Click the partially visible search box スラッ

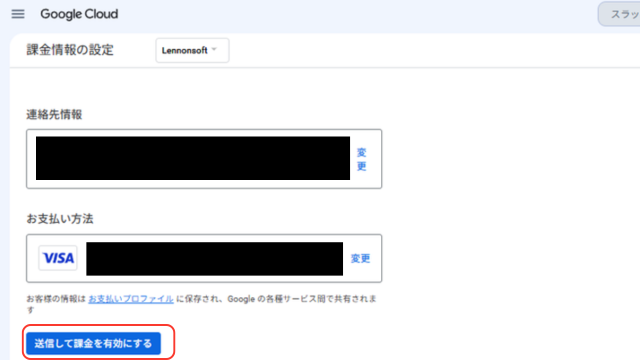[x=620, y=14]
